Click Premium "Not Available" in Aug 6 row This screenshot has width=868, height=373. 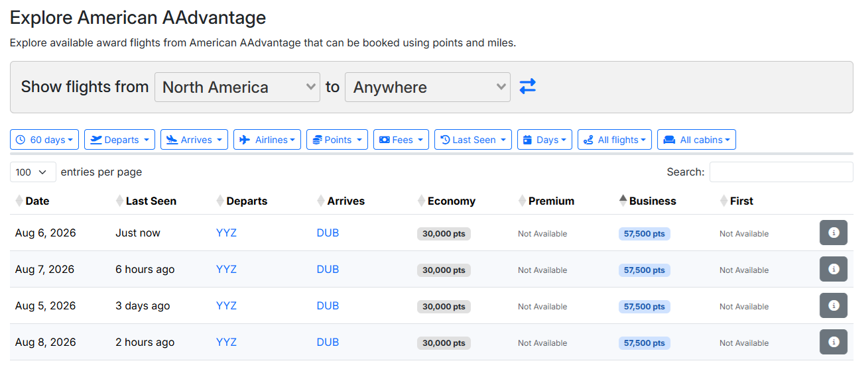pos(542,234)
